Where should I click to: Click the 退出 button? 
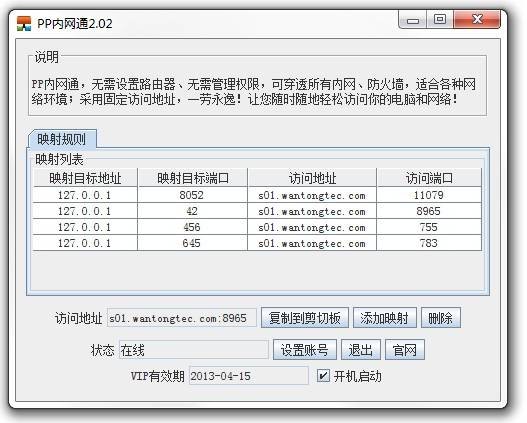point(361,350)
